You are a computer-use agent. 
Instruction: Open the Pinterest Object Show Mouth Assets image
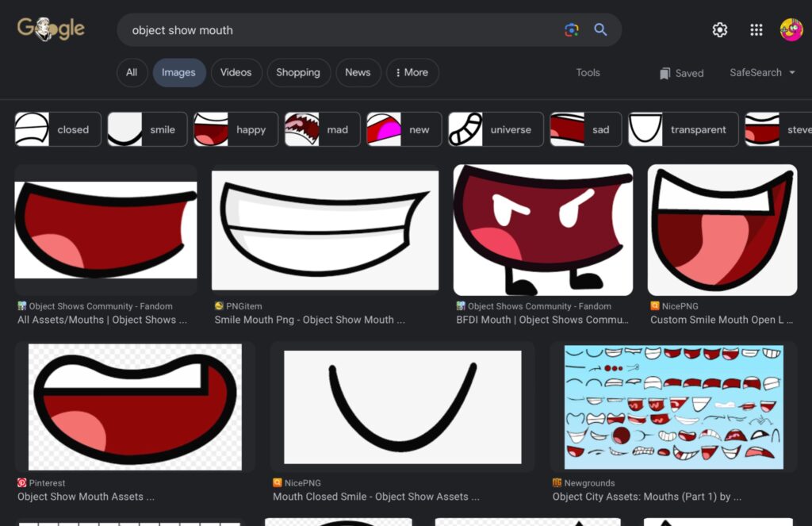click(135, 407)
